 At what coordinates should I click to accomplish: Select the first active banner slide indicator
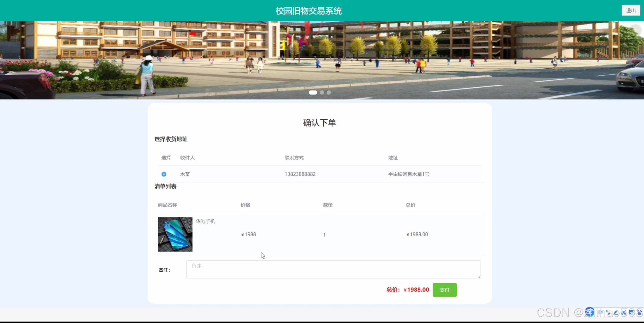(313, 93)
